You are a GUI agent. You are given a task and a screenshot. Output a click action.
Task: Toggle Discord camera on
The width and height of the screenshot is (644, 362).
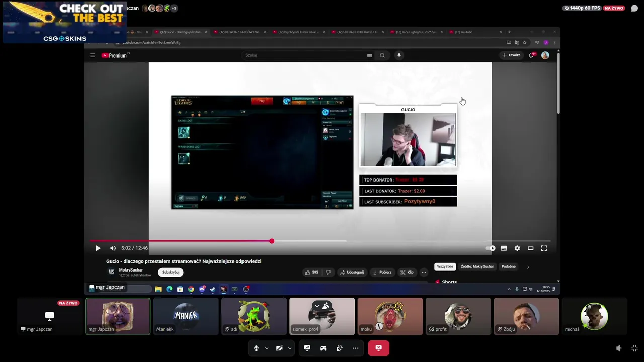pos(279,348)
